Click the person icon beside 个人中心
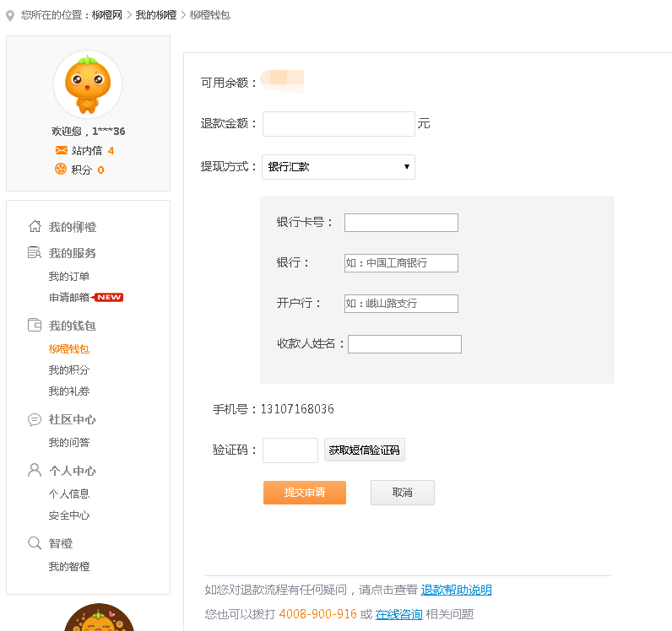This screenshot has width=672, height=631. point(35,471)
